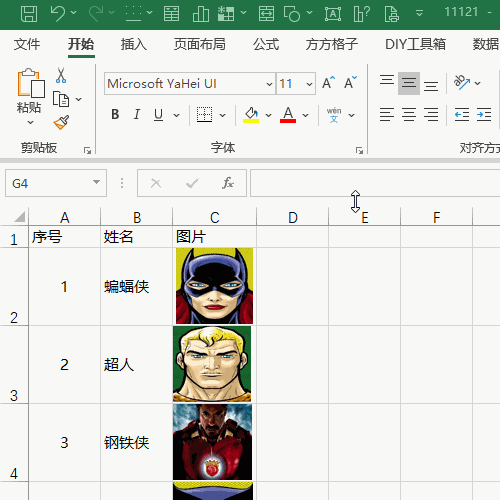Switch to the DIY工具箱 tab
500x500 pixels.
tap(415, 44)
